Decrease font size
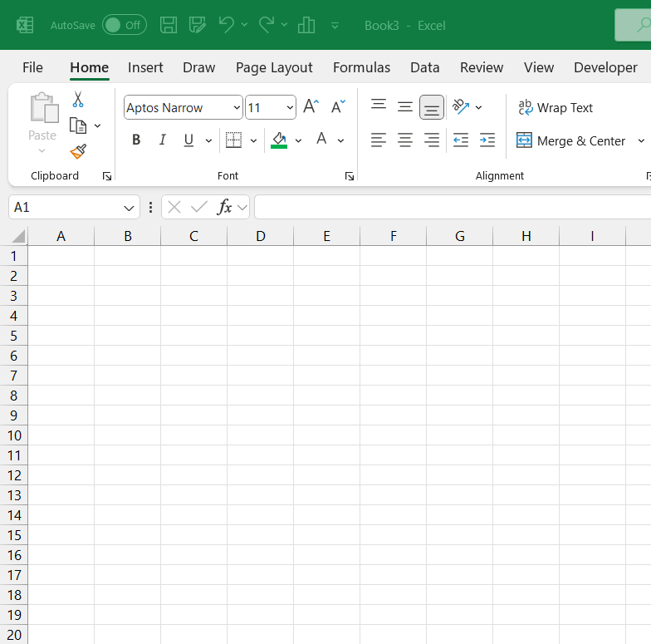The image size is (651, 644). pyautogui.click(x=338, y=106)
